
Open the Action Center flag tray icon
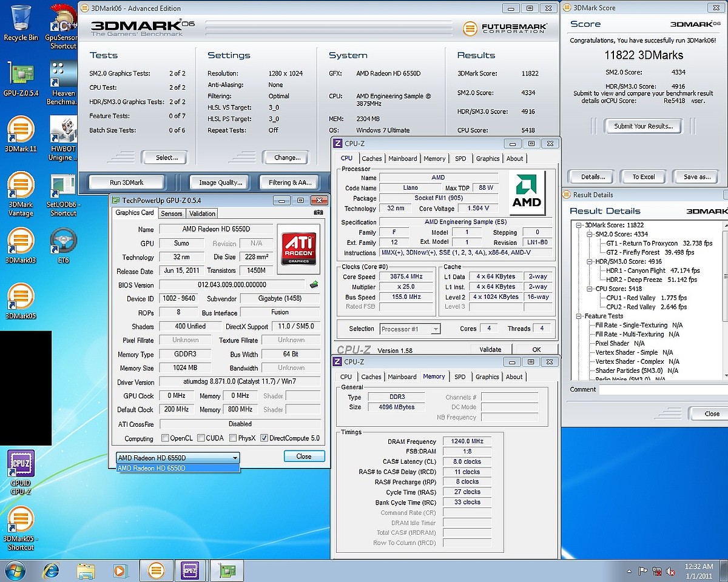[644, 571]
